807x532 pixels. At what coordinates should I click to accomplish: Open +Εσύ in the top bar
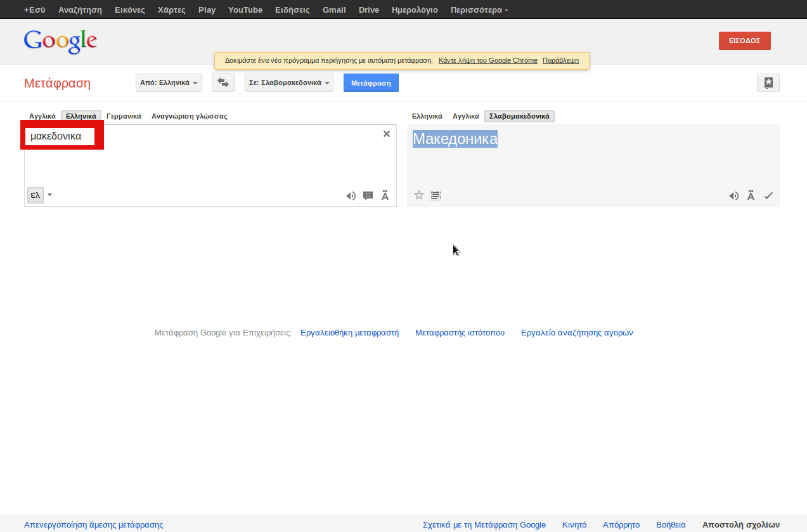click(x=35, y=10)
